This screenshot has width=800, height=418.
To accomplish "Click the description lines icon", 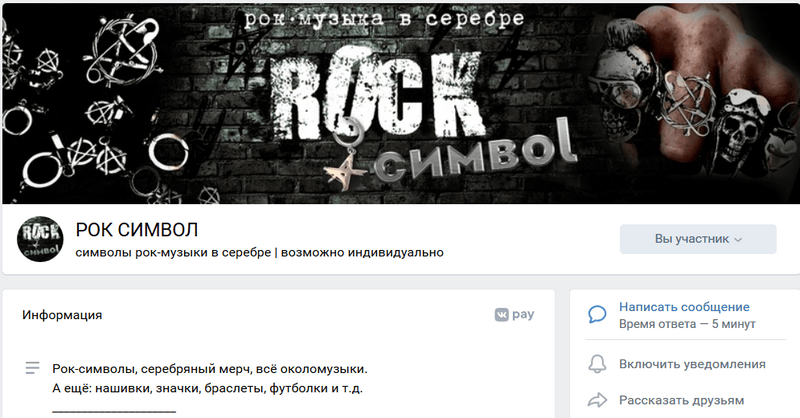I will coord(32,368).
